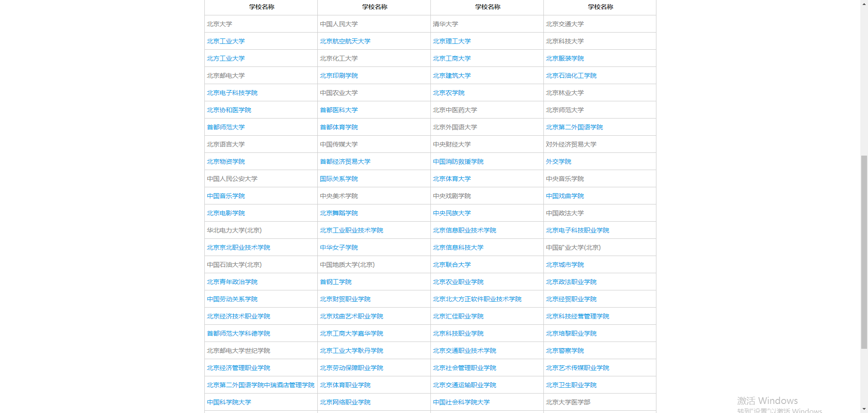Viewport: 868px width, 413px height.
Task: Open the 北京第二外国语学院中瑞酒店管理学院 link
Action: tap(260, 385)
